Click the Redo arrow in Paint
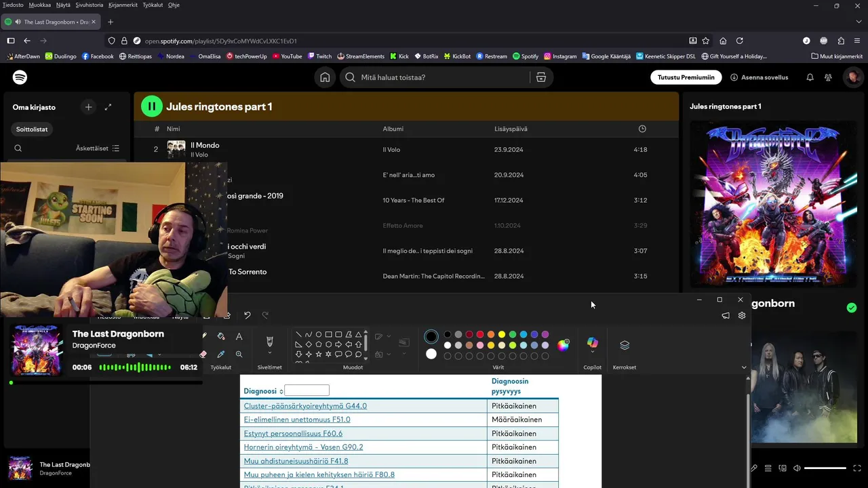The height and width of the screenshot is (488, 868). (x=265, y=315)
